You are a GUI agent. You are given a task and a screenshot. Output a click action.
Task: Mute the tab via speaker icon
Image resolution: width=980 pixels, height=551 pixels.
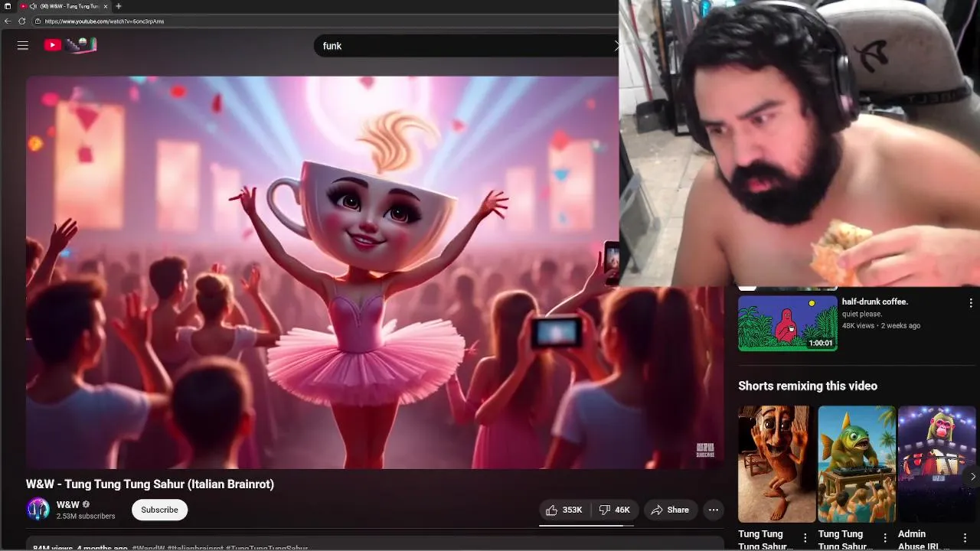[33, 6]
